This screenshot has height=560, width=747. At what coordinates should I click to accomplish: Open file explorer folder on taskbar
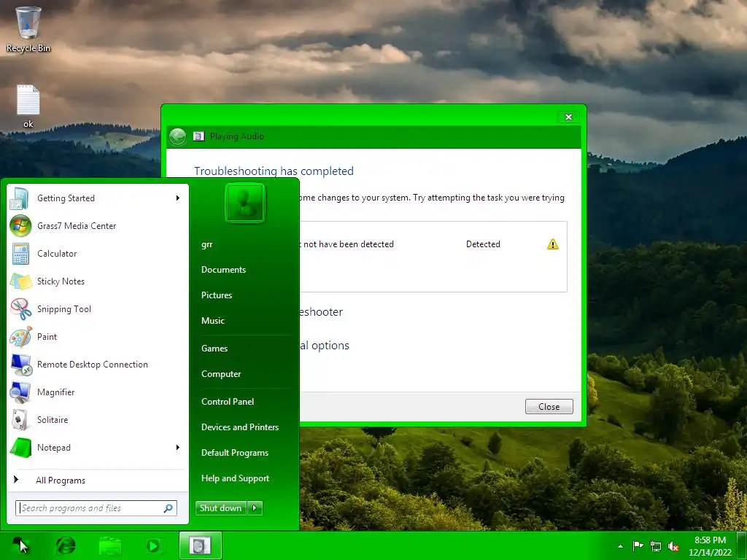[110, 545]
